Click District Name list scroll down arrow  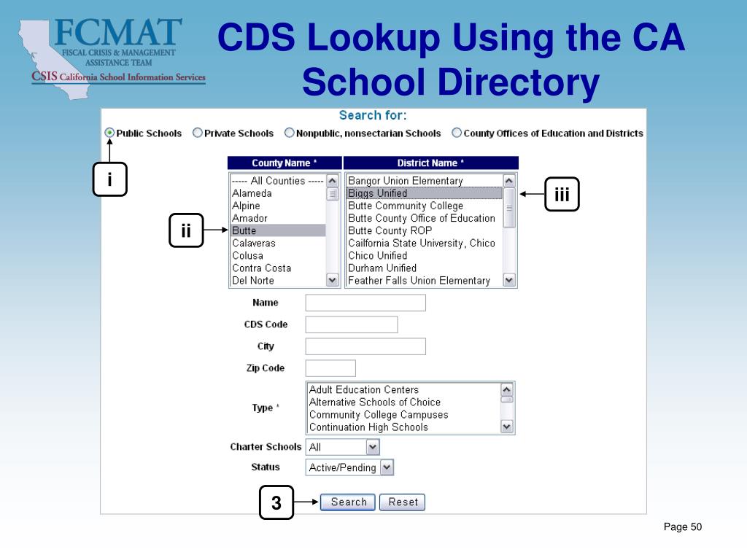pos(508,280)
